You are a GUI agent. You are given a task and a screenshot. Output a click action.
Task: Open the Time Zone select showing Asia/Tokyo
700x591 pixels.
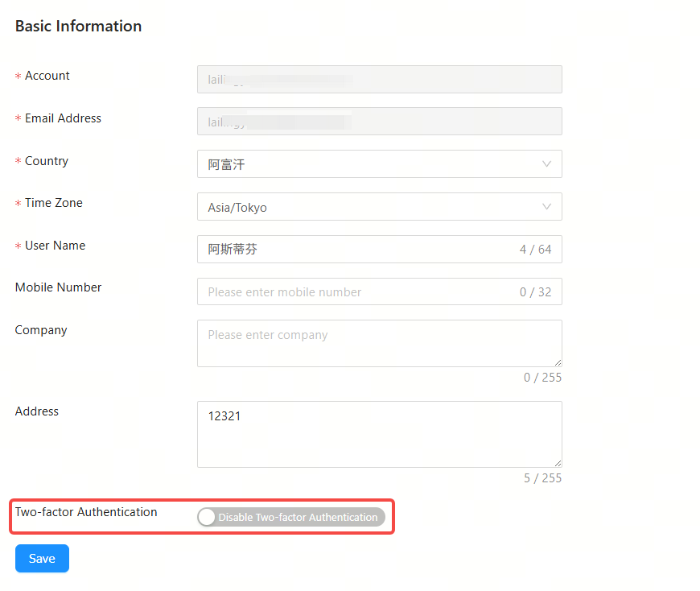pyautogui.click(x=370, y=207)
